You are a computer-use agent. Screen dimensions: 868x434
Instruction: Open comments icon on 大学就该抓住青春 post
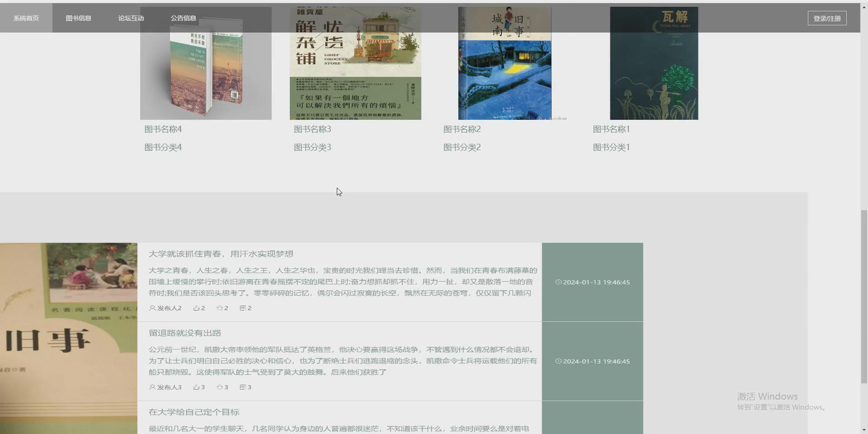point(243,308)
